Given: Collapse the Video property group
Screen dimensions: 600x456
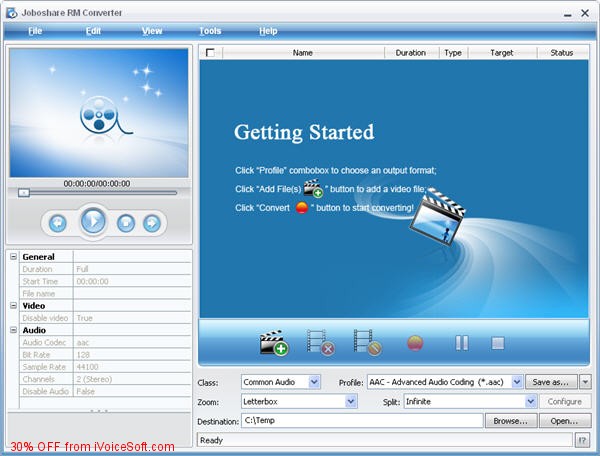Looking at the screenshot, I should [x=13, y=305].
